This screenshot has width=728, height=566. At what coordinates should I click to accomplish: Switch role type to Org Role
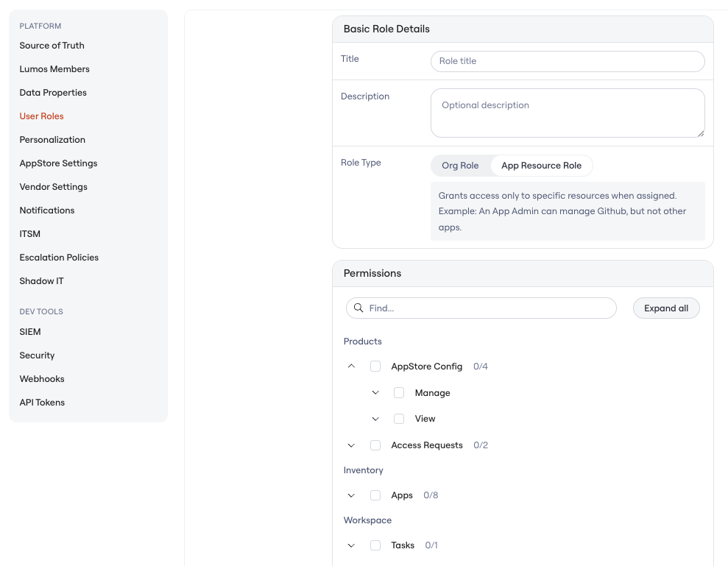(x=460, y=166)
